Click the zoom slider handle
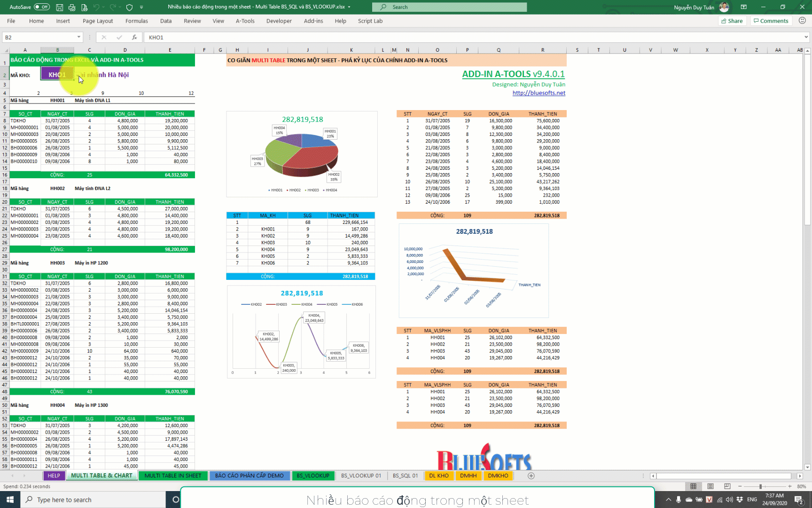The height and width of the screenshot is (508, 812). 760,486
